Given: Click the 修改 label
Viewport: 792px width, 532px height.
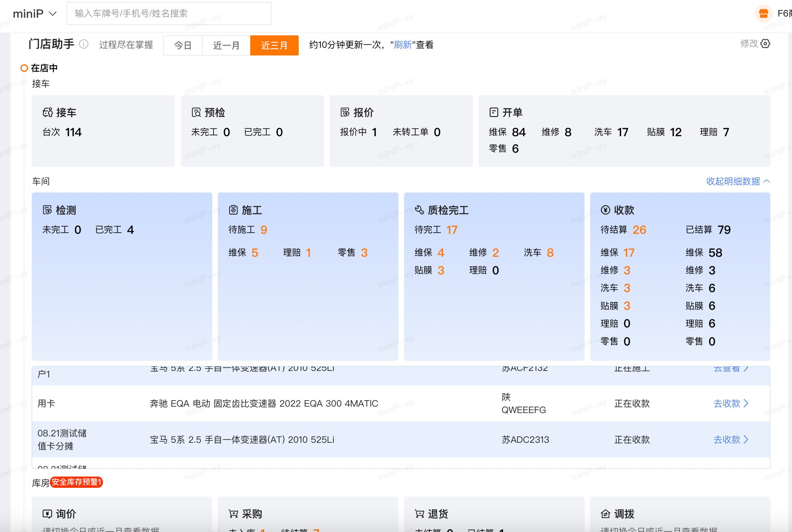Looking at the screenshot, I should pyautogui.click(x=749, y=43).
